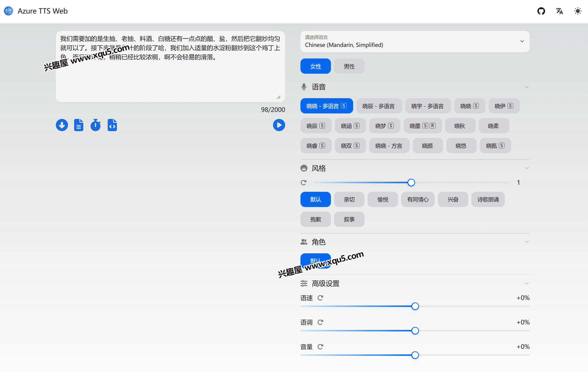
Task: Choose the 抱歉 style
Action: click(315, 219)
